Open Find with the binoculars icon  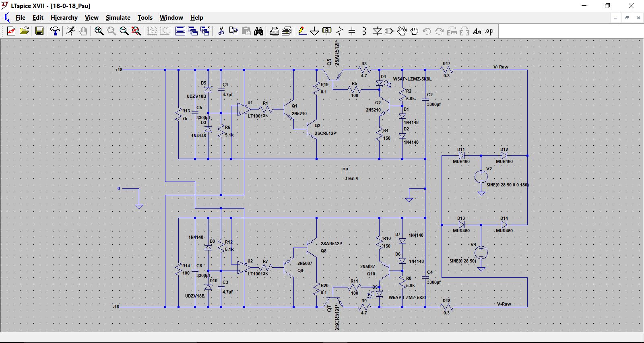click(259, 31)
